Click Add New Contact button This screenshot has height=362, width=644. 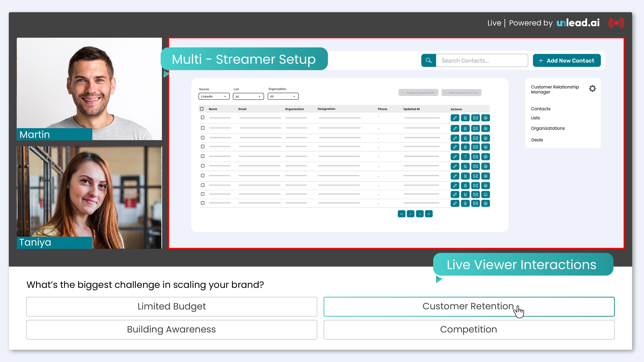pos(567,60)
